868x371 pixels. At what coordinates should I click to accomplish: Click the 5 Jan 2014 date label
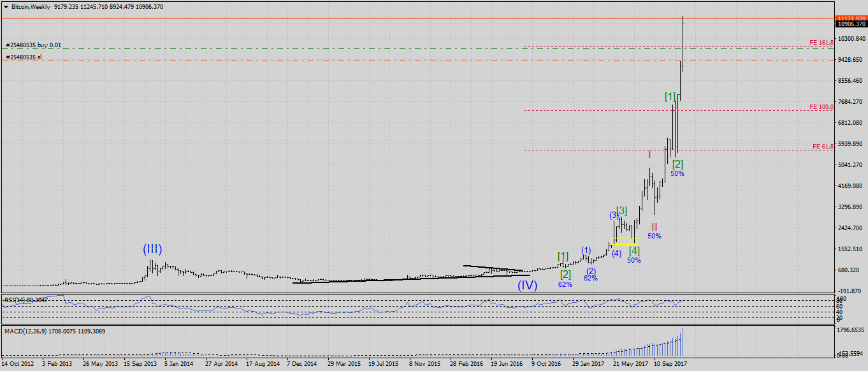point(179,365)
